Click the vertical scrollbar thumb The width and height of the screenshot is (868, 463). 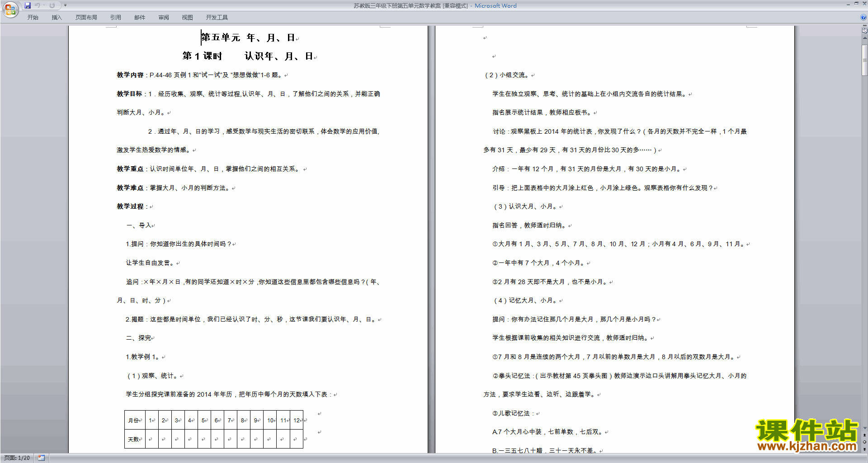865,60
